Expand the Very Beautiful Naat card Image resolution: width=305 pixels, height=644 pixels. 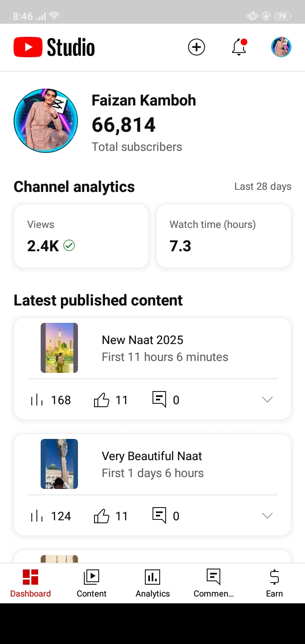(x=267, y=516)
